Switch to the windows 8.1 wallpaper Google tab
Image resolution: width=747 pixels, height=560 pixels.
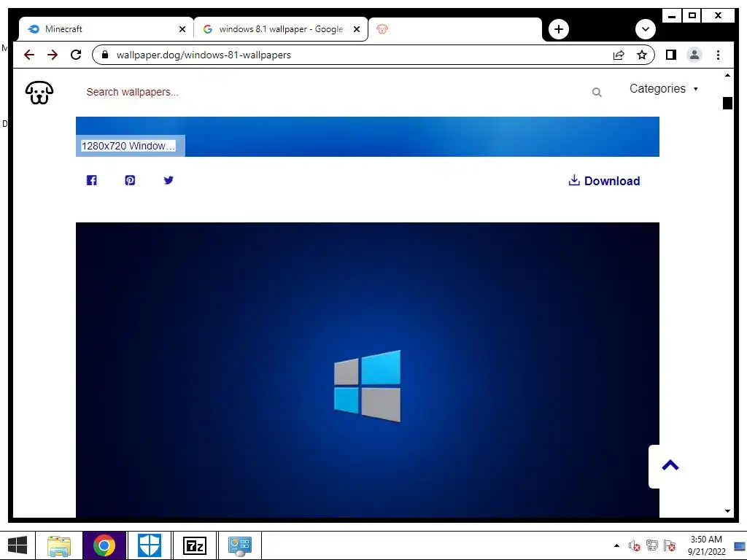click(280, 29)
